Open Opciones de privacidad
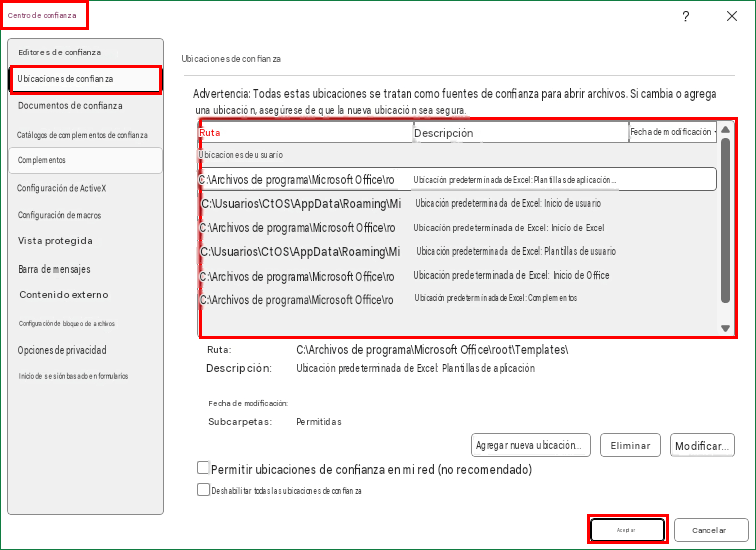The image size is (756, 550). coord(62,350)
